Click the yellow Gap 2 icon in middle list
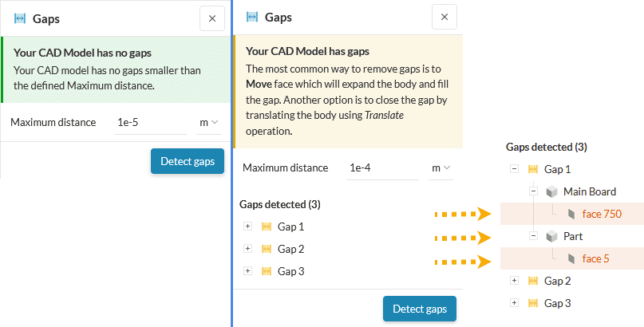 click(266, 249)
